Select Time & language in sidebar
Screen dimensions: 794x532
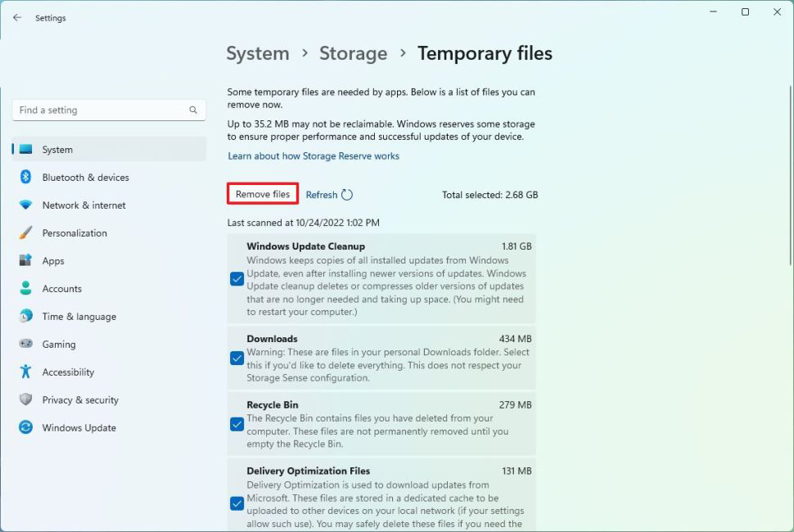(x=79, y=317)
